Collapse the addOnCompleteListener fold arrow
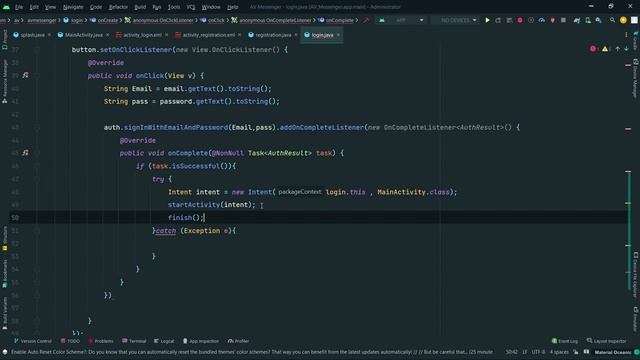The image size is (640, 360). [x=37, y=127]
